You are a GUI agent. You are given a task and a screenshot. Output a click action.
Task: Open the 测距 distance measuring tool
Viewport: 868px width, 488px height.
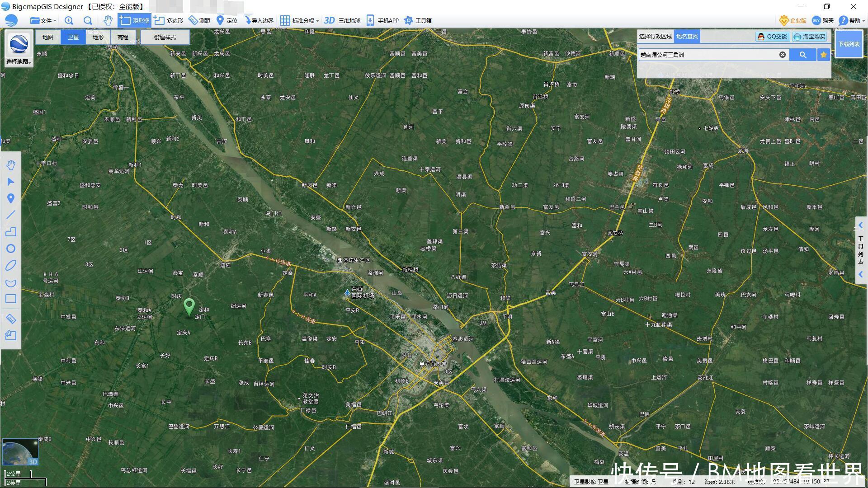tap(199, 20)
